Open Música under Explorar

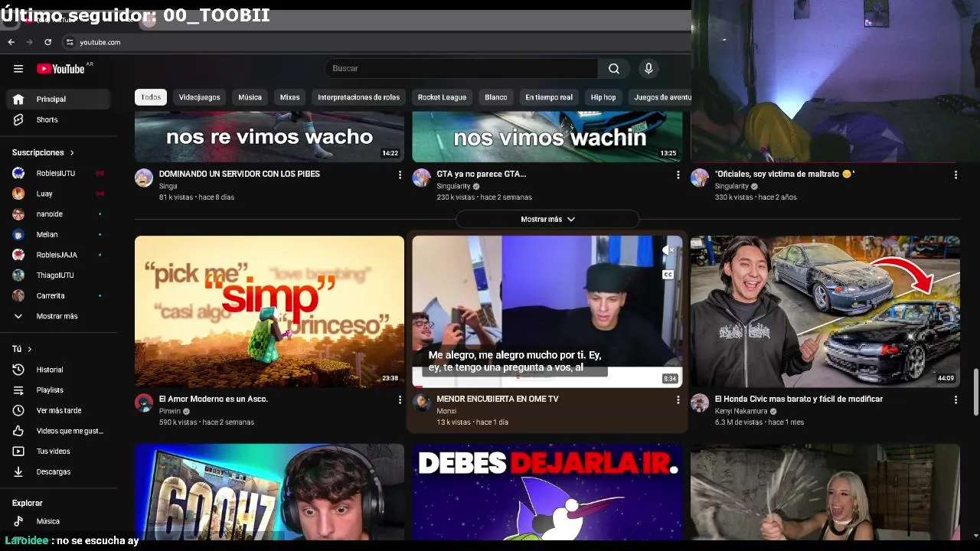coord(59,521)
